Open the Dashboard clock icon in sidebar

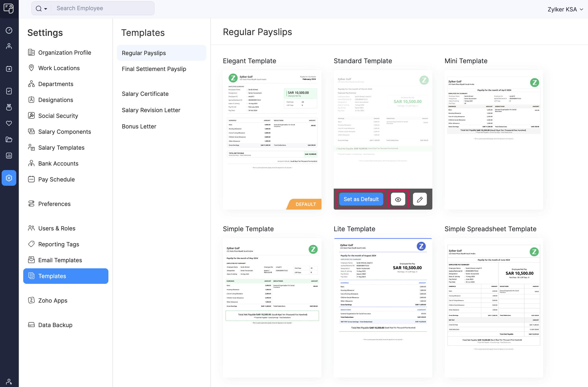click(x=9, y=30)
